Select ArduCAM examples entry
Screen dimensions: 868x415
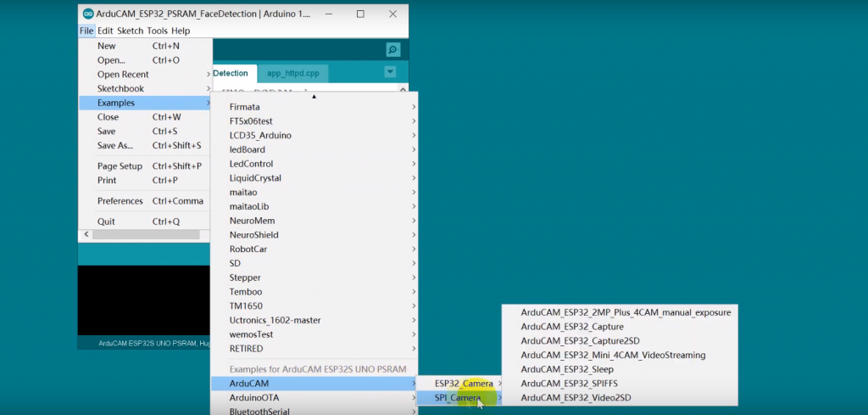(x=314, y=384)
